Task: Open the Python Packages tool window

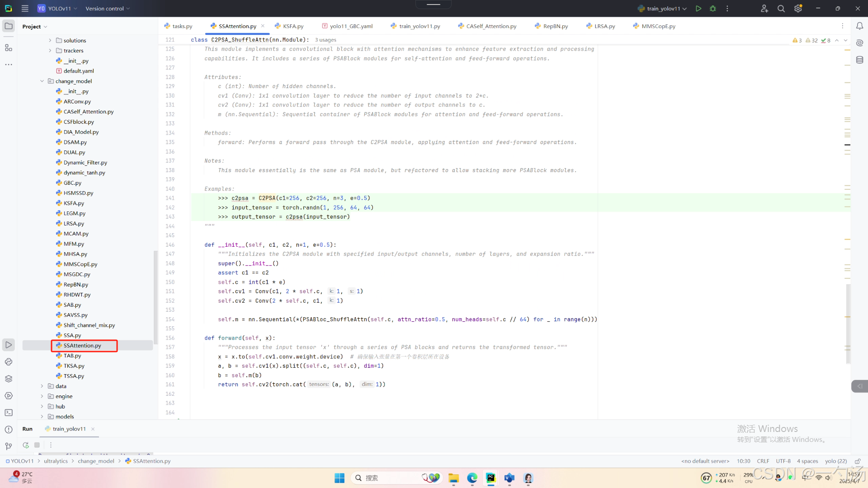Action: [x=9, y=379]
